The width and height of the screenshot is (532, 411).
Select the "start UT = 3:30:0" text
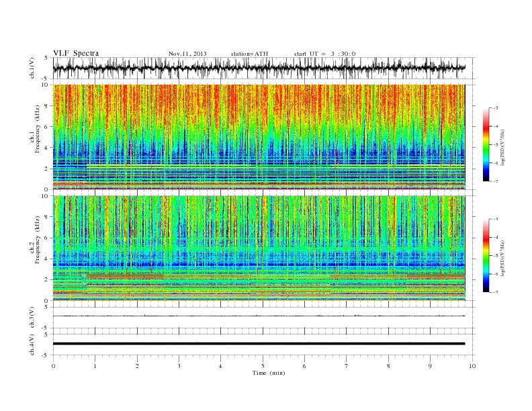click(x=324, y=54)
